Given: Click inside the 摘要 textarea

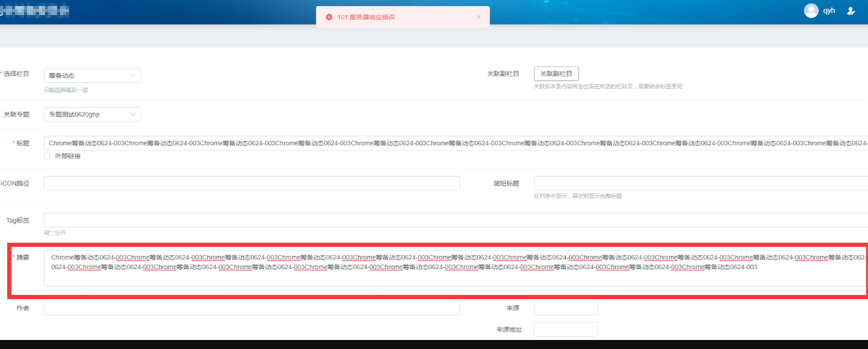Looking at the screenshot, I should point(456,268).
